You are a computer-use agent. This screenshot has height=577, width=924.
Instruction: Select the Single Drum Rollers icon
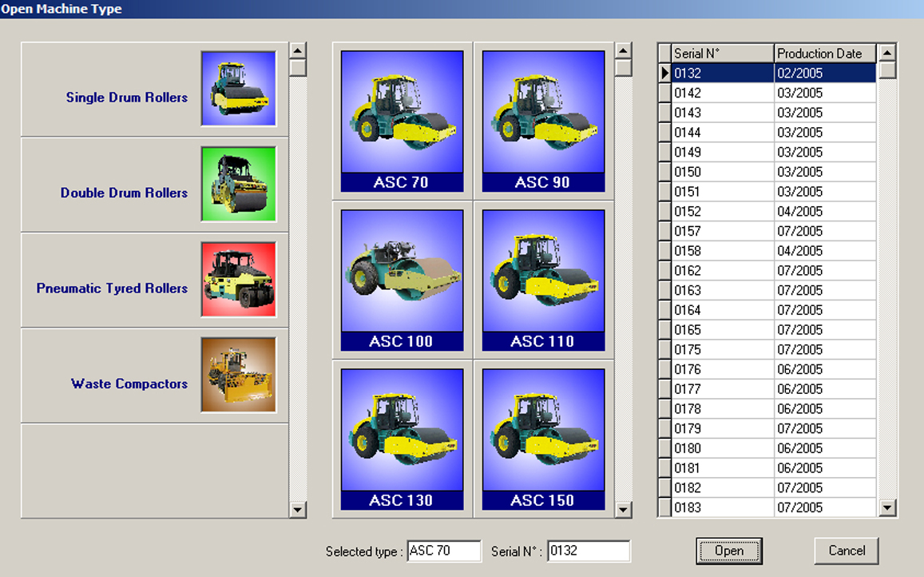(238, 89)
